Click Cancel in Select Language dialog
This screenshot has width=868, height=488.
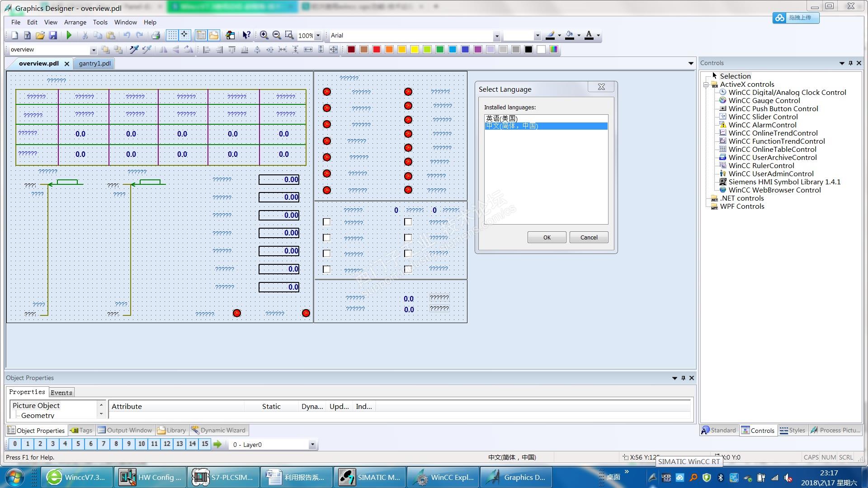pyautogui.click(x=589, y=237)
